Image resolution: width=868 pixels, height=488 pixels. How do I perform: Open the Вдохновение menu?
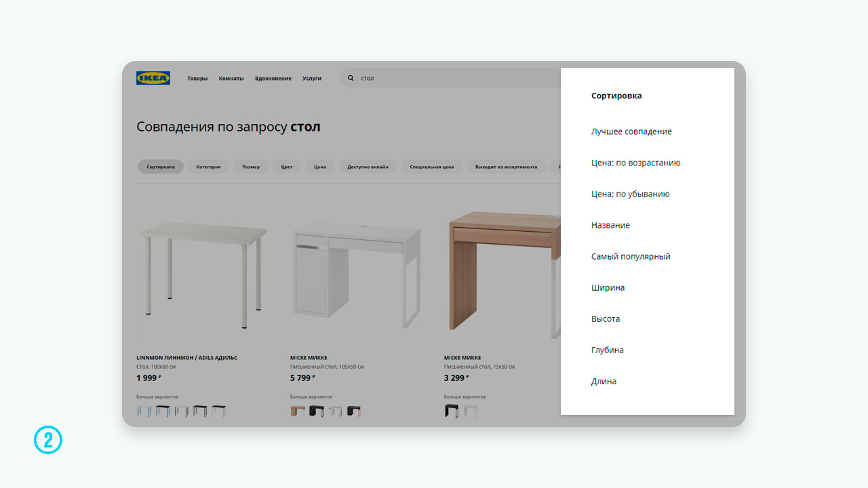(x=273, y=79)
